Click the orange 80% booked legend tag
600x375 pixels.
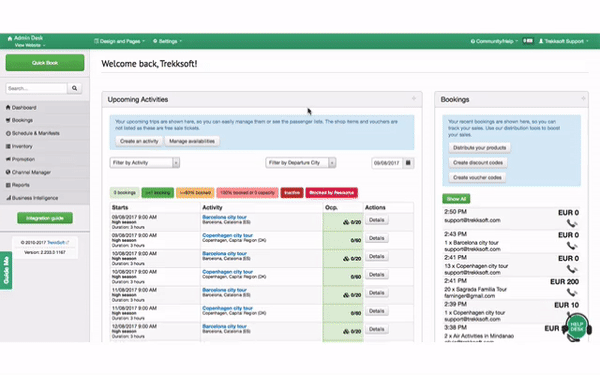(x=195, y=192)
